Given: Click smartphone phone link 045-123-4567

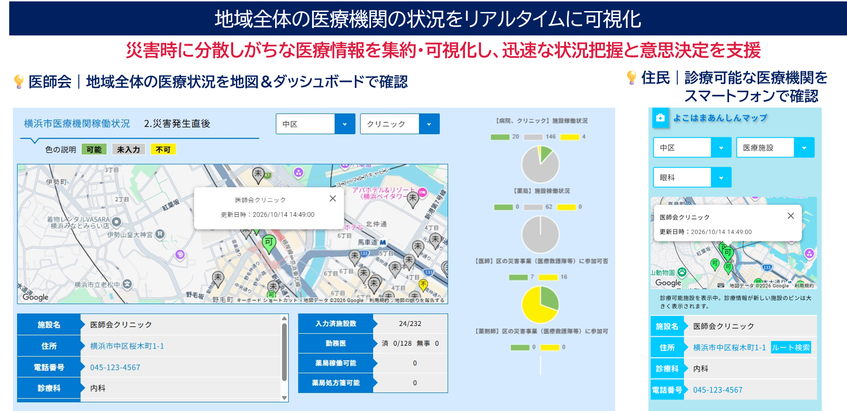Looking at the screenshot, I should point(718,389).
